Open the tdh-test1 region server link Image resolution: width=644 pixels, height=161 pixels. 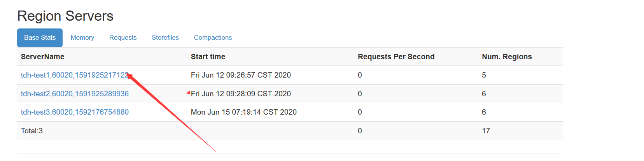tap(74, 75)
